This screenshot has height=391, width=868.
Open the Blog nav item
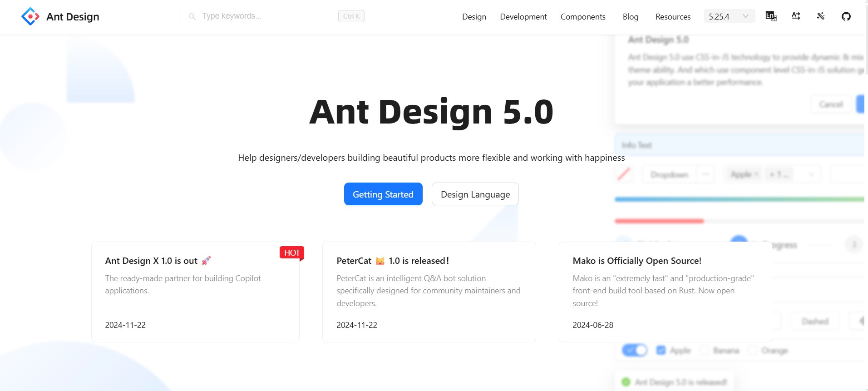631,17
